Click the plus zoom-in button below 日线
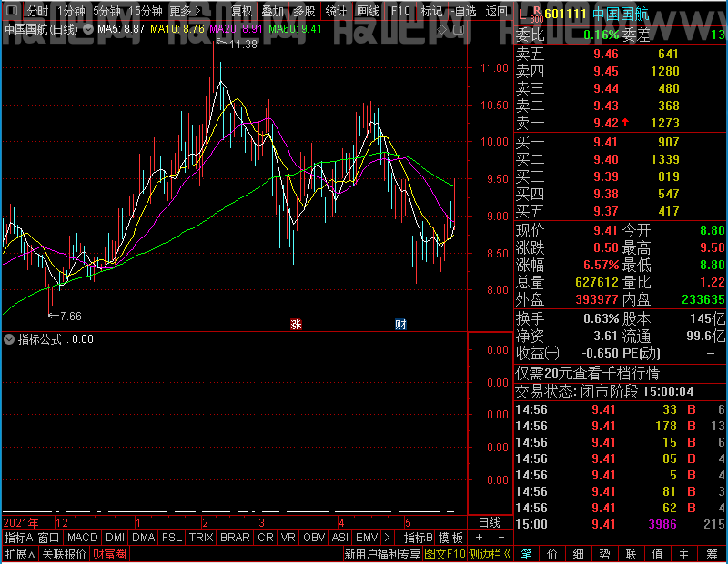The height and width of the screenshot is (564, 728). click(x=480, y=538)
